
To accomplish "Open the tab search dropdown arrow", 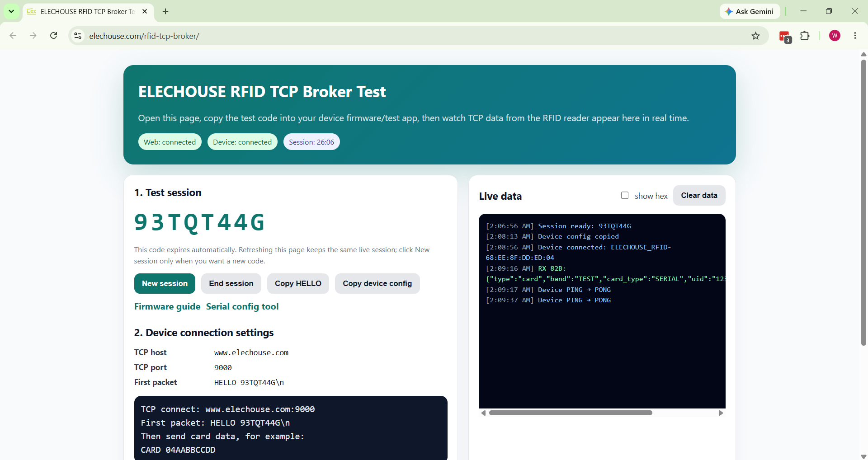I will click(x=11, y=11).
